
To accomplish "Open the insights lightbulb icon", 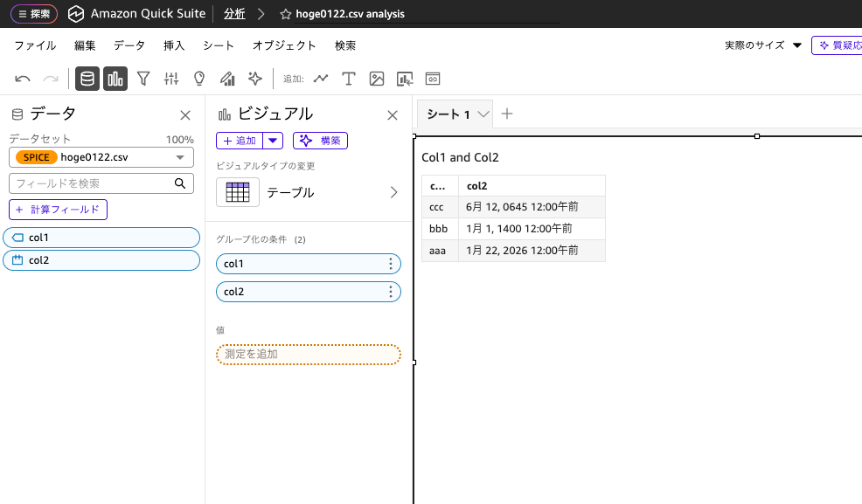I will coord(198,78).
